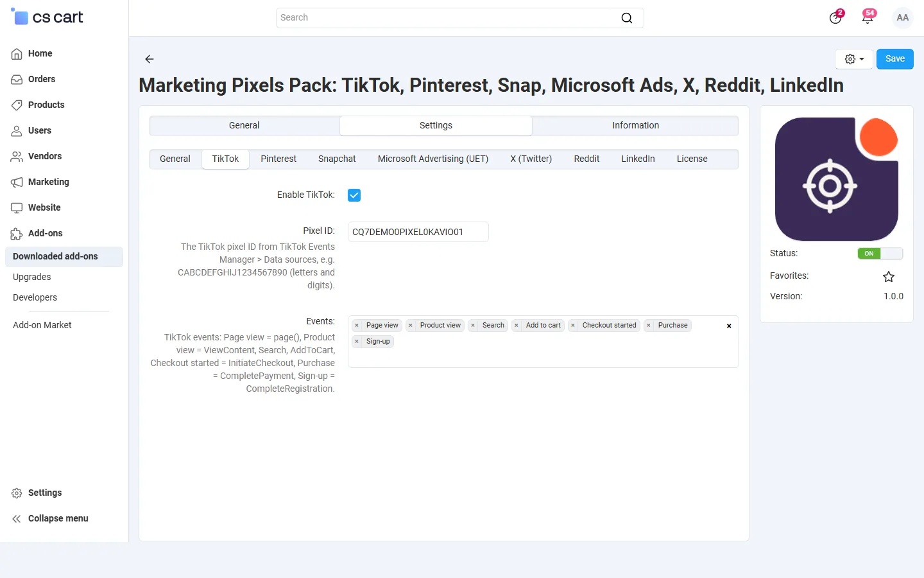Open the help center icon with badge 2
The width and height of the screenshot is (924, 578).
pos(835,17)
